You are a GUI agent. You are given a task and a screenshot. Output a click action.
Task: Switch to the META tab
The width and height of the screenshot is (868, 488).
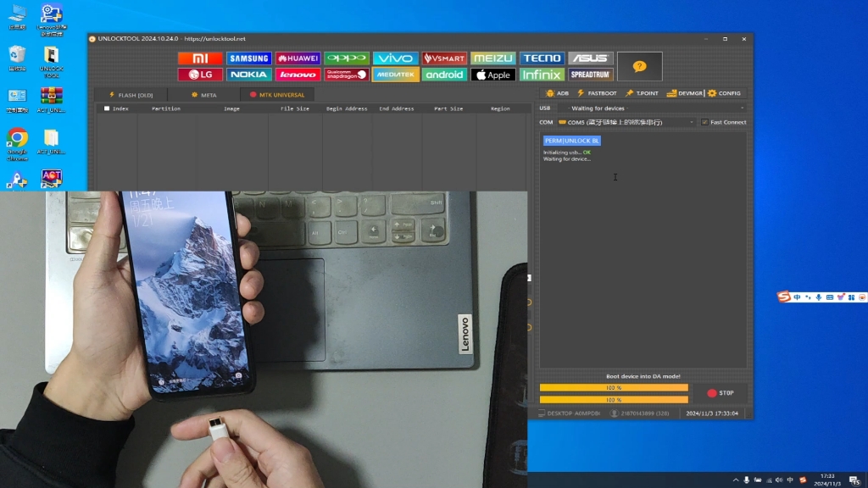(x=203, y=95)
